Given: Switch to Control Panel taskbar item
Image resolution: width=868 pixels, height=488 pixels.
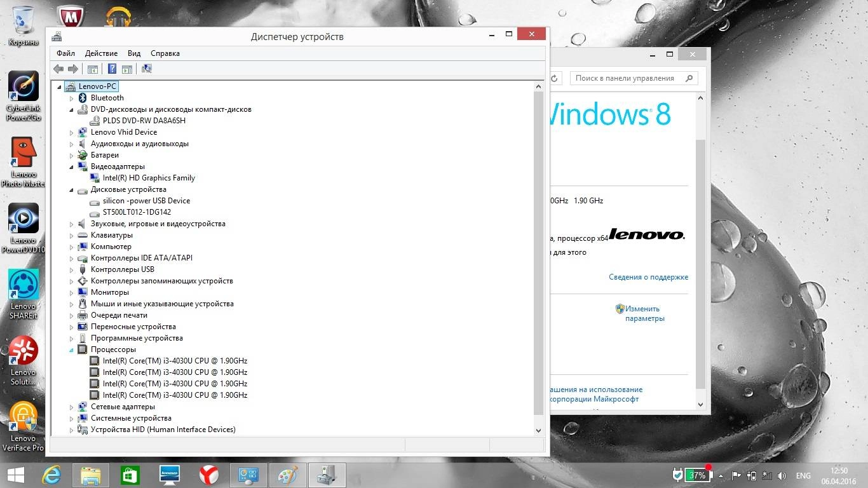Looking at the screenshot, I should [248, 475].
